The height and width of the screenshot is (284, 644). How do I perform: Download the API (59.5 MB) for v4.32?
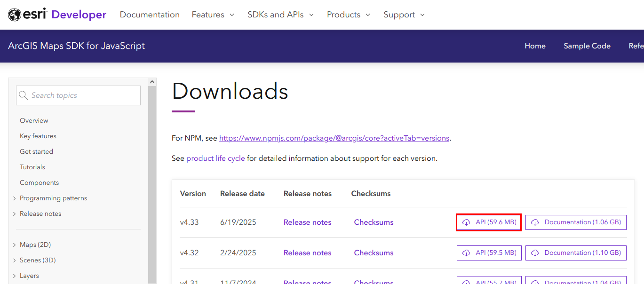(489, 253)
